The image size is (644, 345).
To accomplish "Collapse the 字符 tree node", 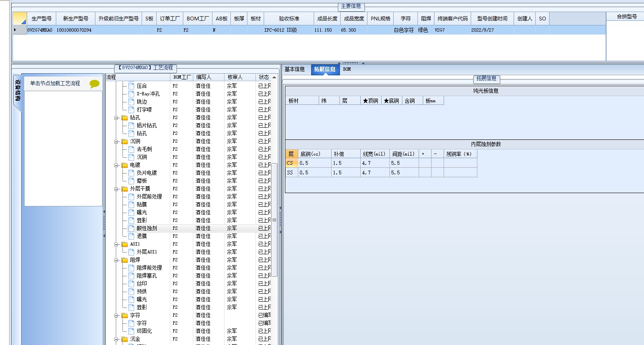I will point(117,315).
